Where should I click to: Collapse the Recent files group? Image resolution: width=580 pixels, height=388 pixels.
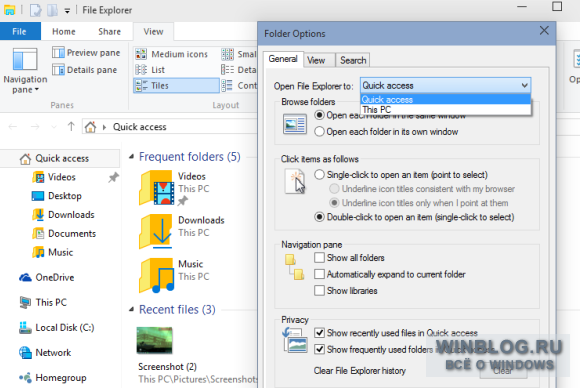click(x=131, y=309)
